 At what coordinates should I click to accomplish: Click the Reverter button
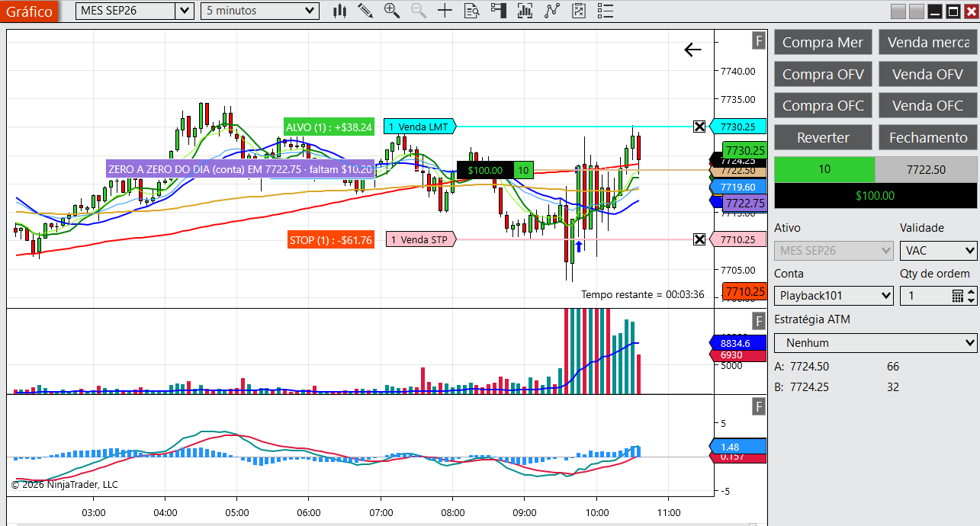[823, 138]
